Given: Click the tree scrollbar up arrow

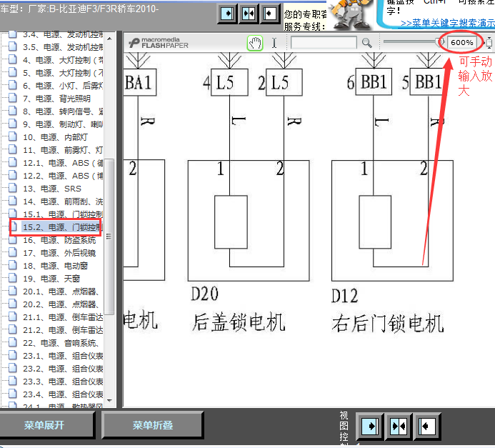Looking at the screenshot, I should click(109, 39).
